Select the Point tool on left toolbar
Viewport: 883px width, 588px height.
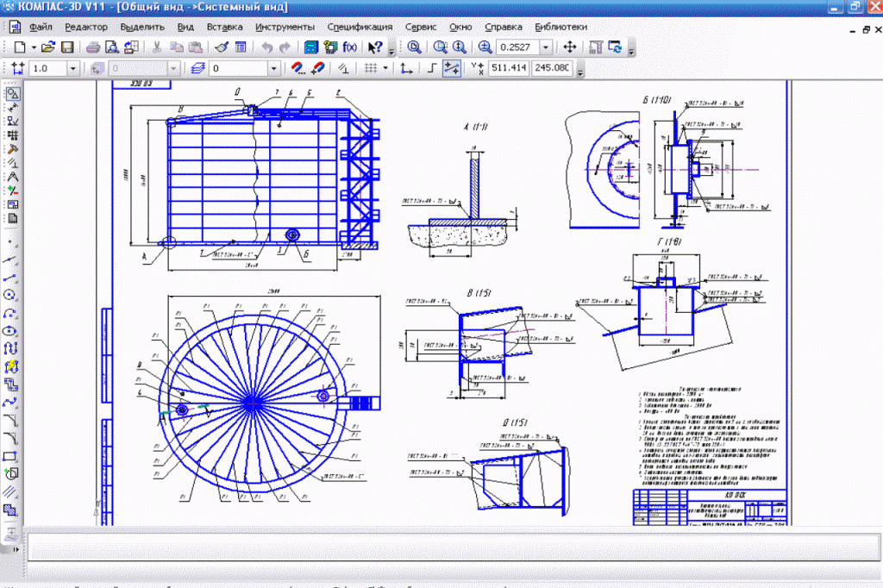[10, 242]
